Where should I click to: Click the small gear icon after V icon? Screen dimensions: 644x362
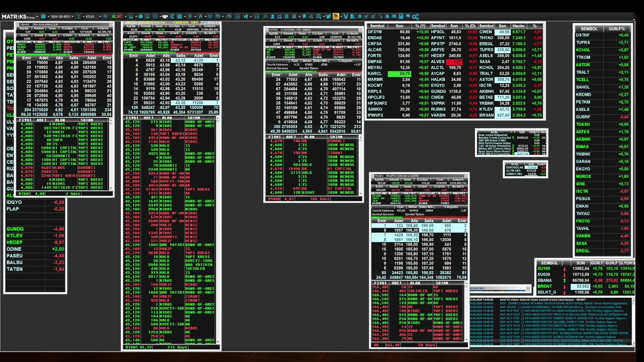point(360,17)
